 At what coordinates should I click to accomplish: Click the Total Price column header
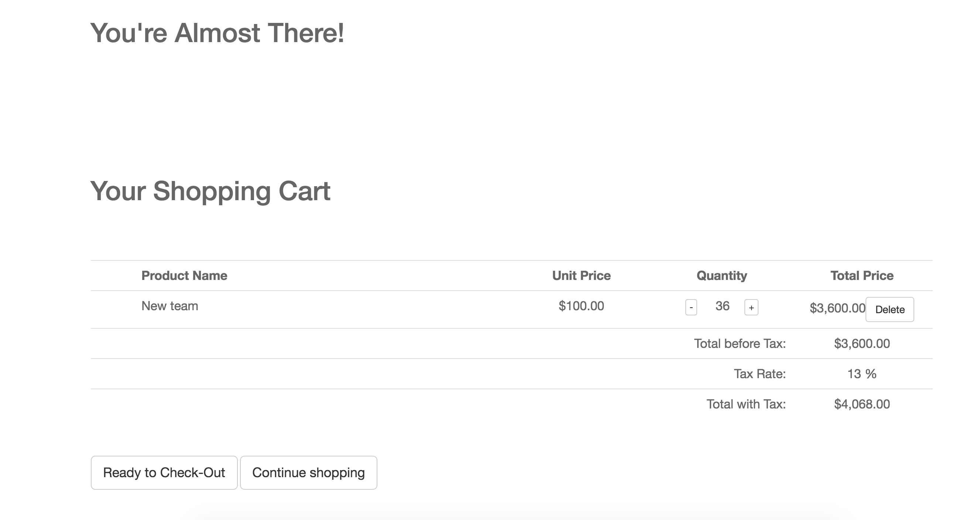862,276
